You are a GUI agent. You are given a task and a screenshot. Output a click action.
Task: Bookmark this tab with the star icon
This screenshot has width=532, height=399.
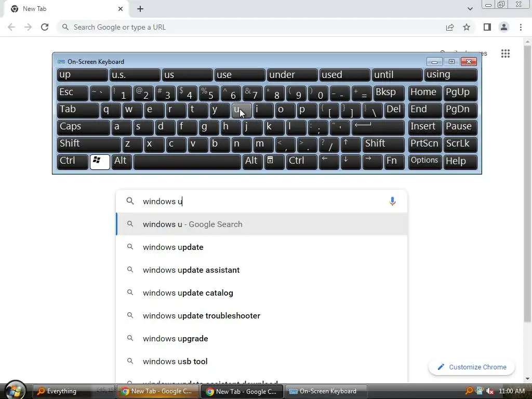467,27
